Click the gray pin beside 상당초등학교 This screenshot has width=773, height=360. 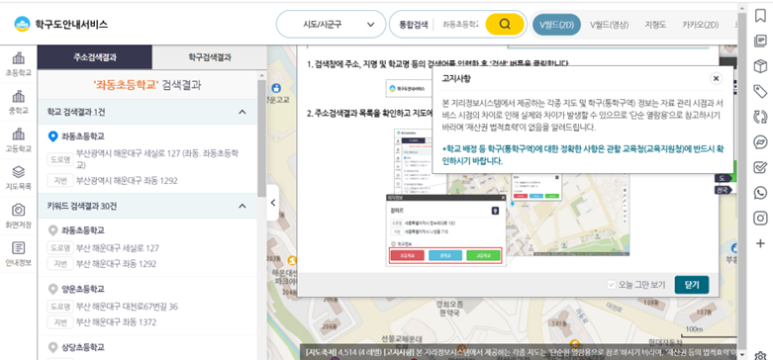pyautogui.click(x=53, y=347)
